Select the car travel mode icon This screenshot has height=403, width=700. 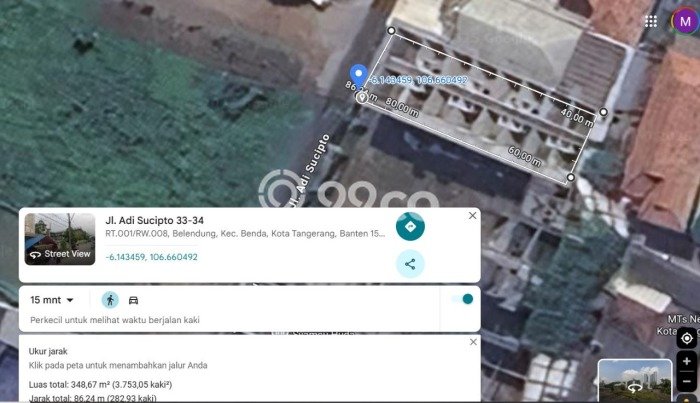click(x=133, y=300)
